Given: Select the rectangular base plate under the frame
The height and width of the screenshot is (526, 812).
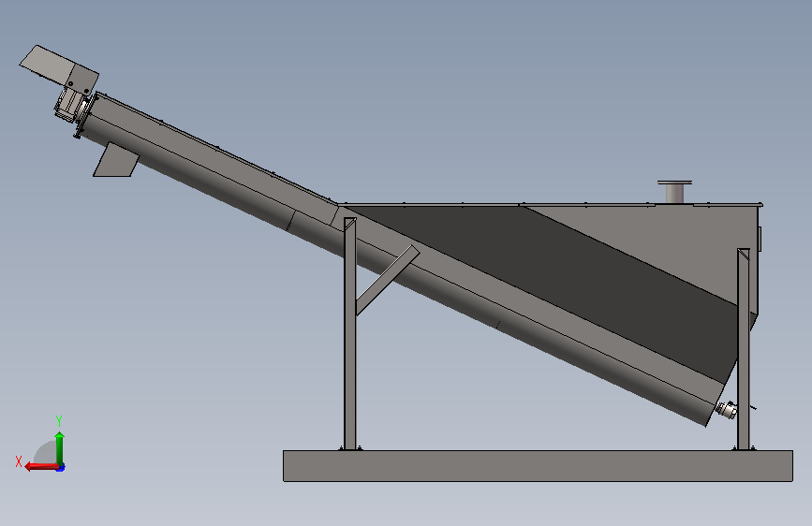Looking at the screenshot, I should click(x=538, y=466).
